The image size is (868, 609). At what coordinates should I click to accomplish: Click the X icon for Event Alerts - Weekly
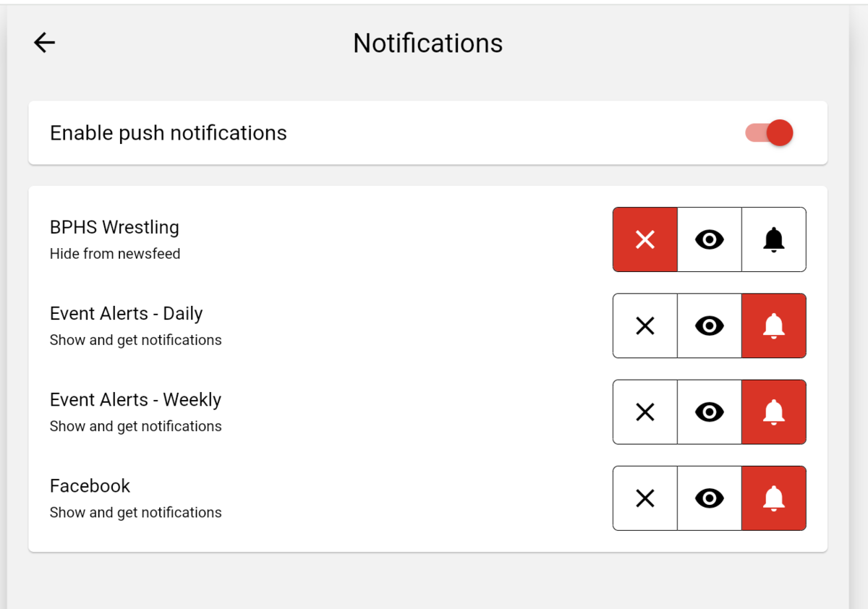click(x=644, y=412)
